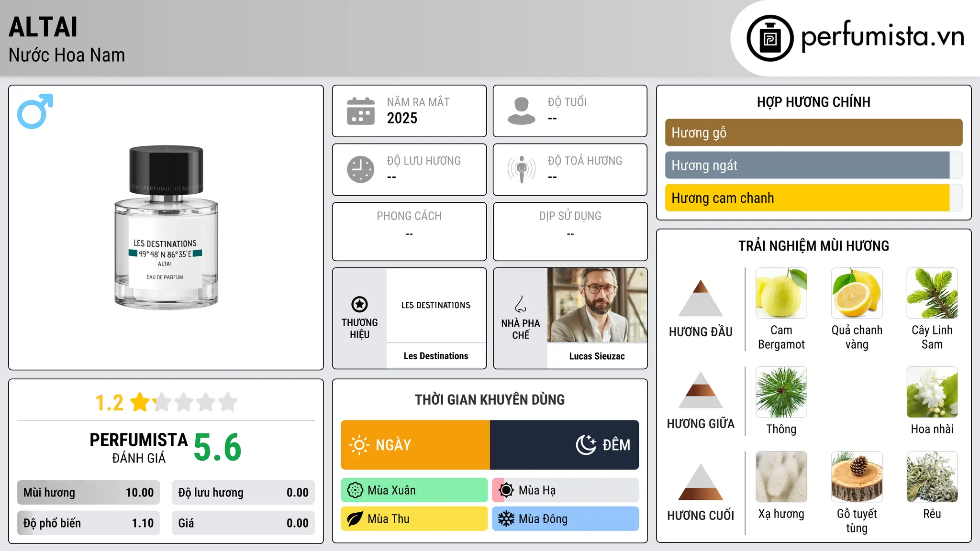Select the Mùa Hạ season bar
Image resolution: width=980 pixels, height=551 pixels.
pyautogui.click(x=566, y=490)
